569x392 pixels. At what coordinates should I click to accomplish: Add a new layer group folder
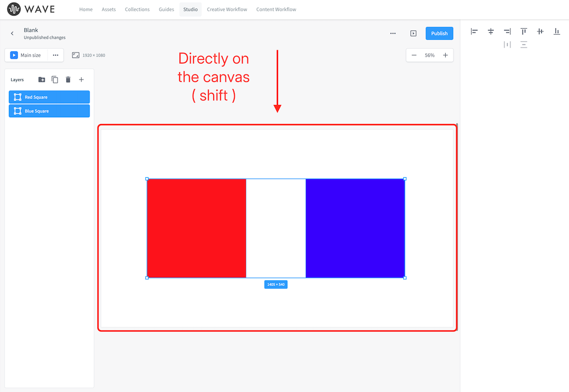(x=42, y=80)
